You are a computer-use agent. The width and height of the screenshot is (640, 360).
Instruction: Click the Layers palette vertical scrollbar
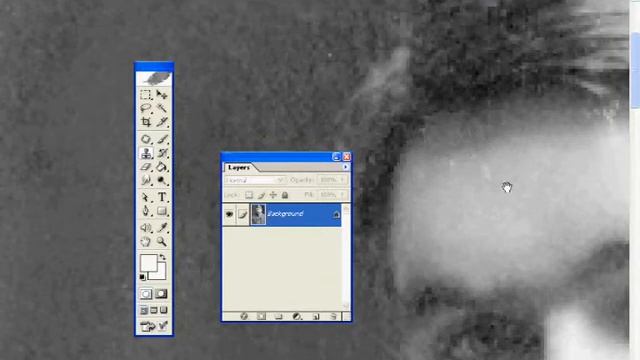pyautogui.click(x=346, y=257)
